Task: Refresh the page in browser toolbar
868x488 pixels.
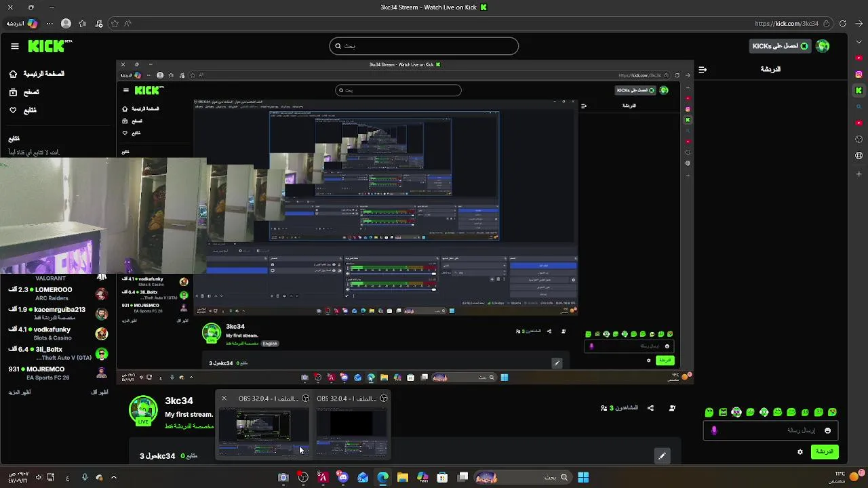Action: click(x=842, y=24)
